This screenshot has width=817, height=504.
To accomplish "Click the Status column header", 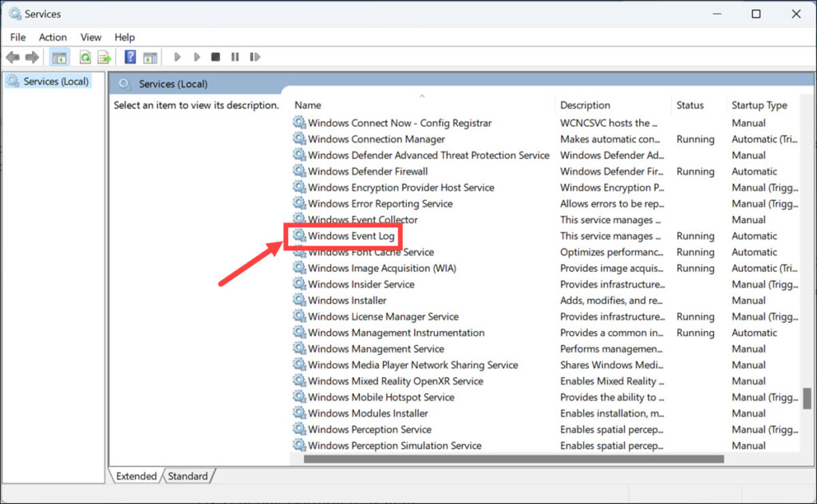I will click(690, 105).
